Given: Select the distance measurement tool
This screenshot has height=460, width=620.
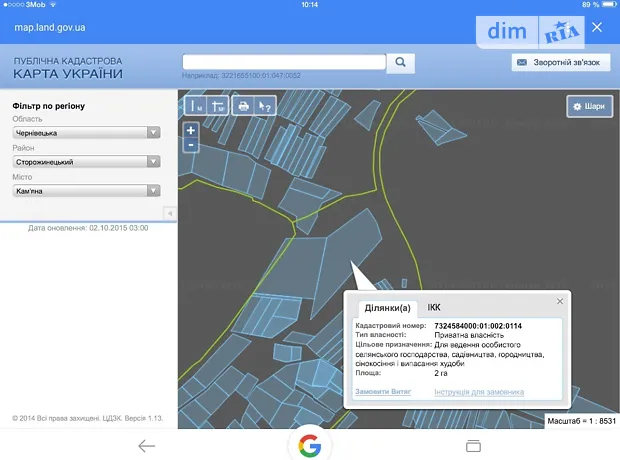Looking at the screenshot, I should point(196,105).
